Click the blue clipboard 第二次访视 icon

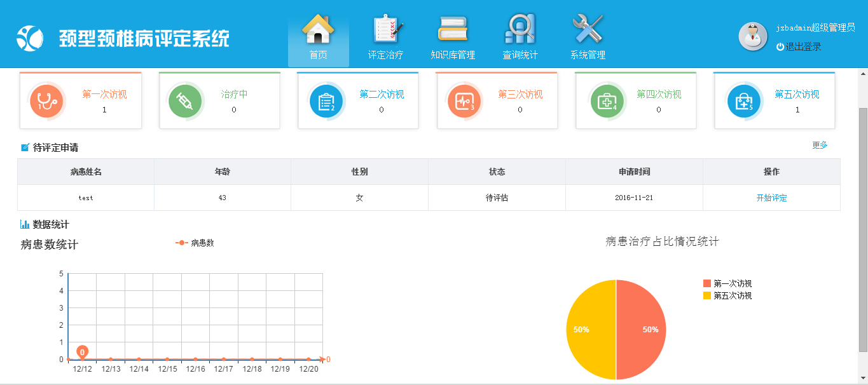(326, 101)
